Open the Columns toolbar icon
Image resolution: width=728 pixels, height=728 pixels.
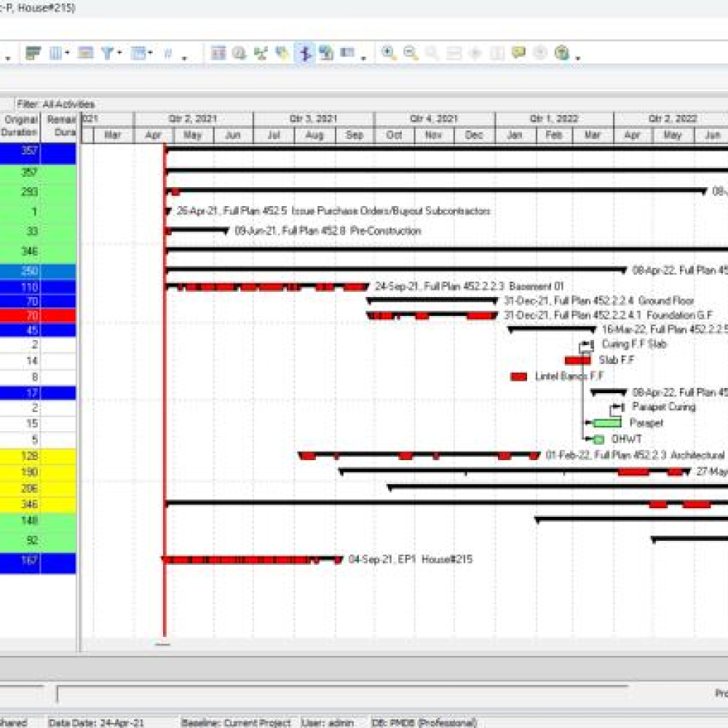(55, 53)
